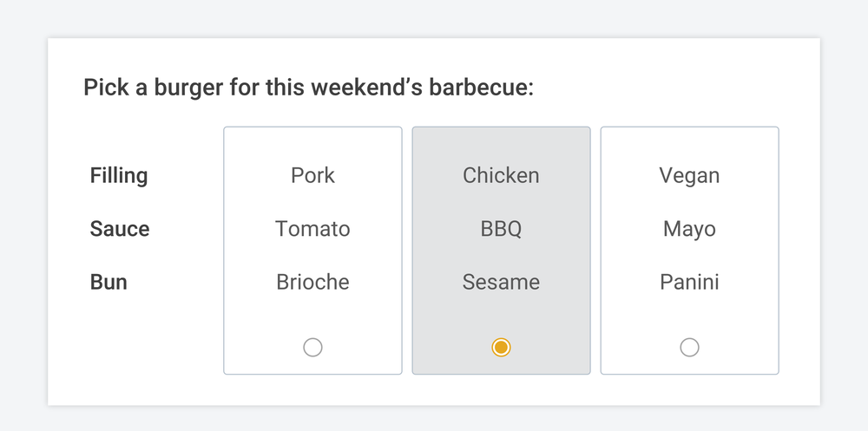Click the Bun row label

tap(108, 282)
